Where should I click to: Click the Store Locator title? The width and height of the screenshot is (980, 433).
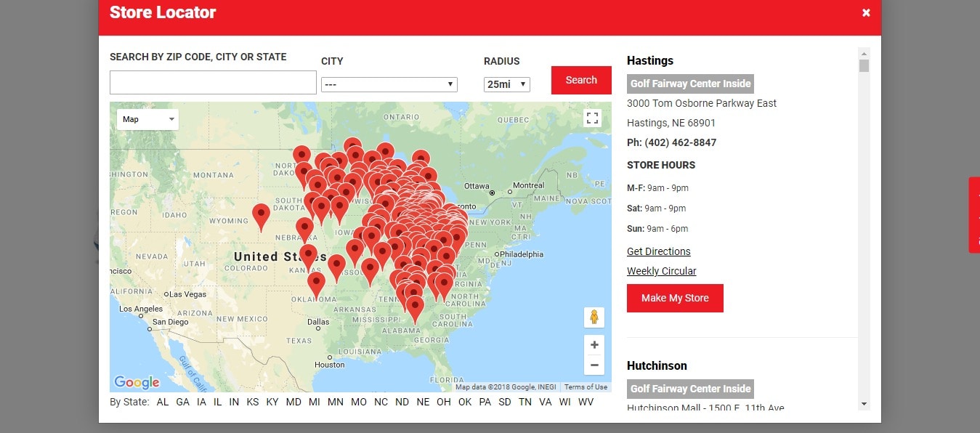click(x=163, y=12)
